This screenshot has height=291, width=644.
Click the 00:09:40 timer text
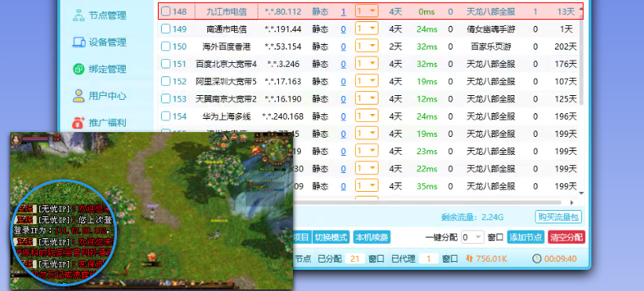(561, 259)
